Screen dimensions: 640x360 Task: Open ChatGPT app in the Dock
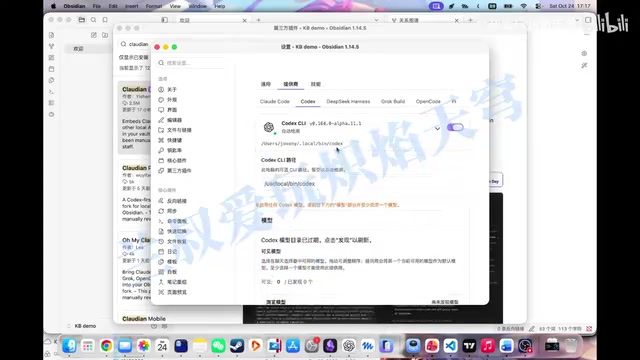pyautogui.click(x=349, y=346)
